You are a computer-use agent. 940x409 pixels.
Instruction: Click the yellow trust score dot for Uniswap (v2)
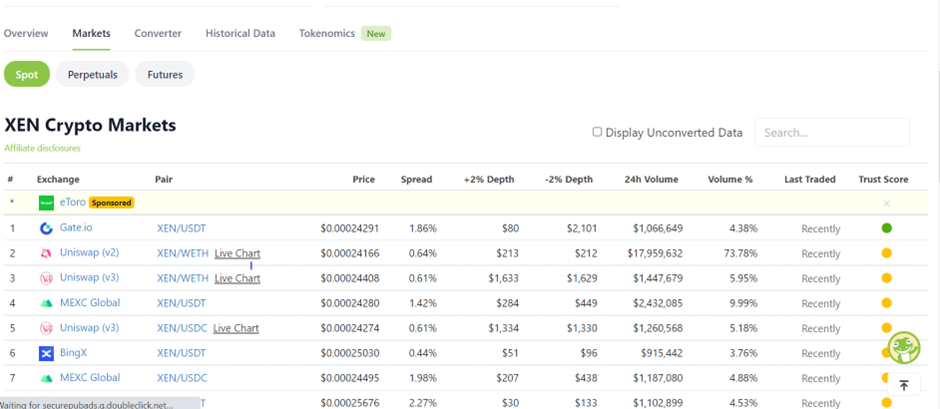click(887, 253)
